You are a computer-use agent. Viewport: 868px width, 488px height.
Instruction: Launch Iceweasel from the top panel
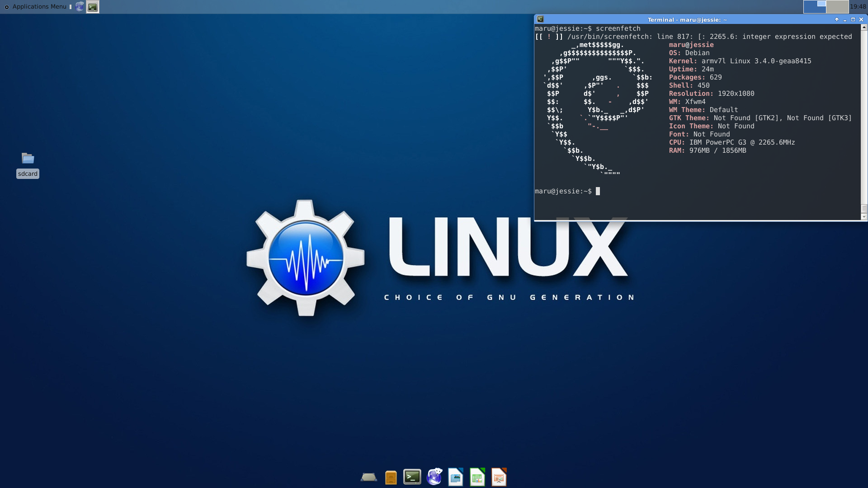[x=80, y=7]
